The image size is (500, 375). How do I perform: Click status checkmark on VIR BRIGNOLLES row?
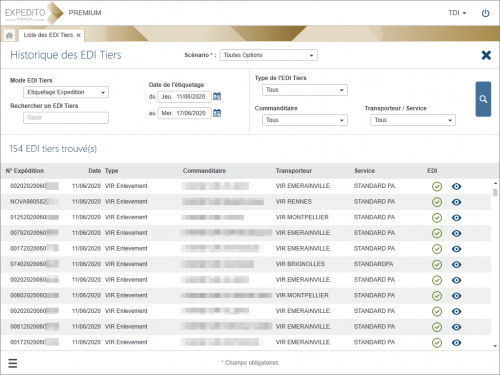(437, 264)
